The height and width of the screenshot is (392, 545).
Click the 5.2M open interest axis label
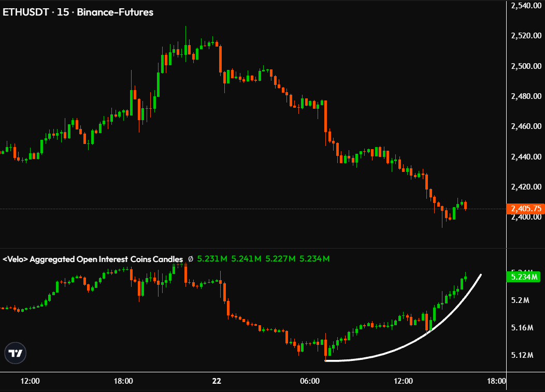(520, 300)
